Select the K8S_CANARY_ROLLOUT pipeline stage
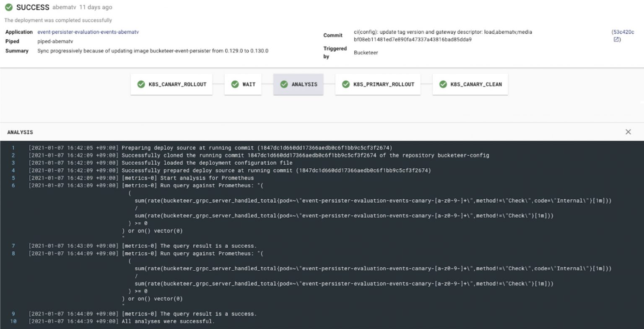644x329 pixels. [171, 84]
